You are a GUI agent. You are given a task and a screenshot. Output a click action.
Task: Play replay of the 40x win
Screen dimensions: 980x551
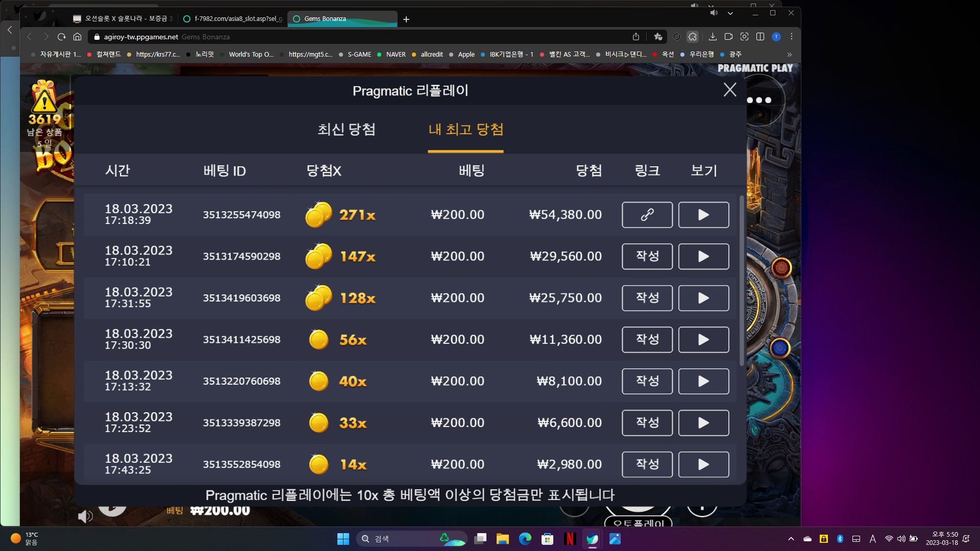click(x=703, y=381)
